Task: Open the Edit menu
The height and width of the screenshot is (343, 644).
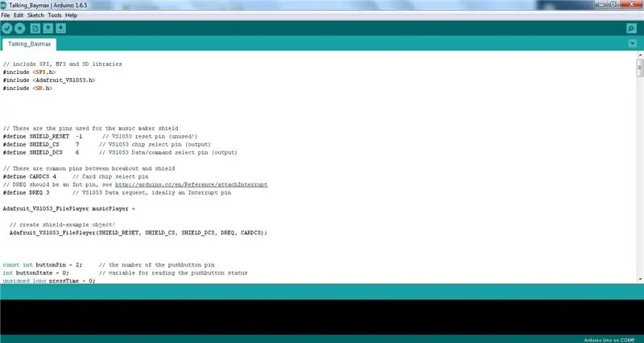Action: (19, 15)
